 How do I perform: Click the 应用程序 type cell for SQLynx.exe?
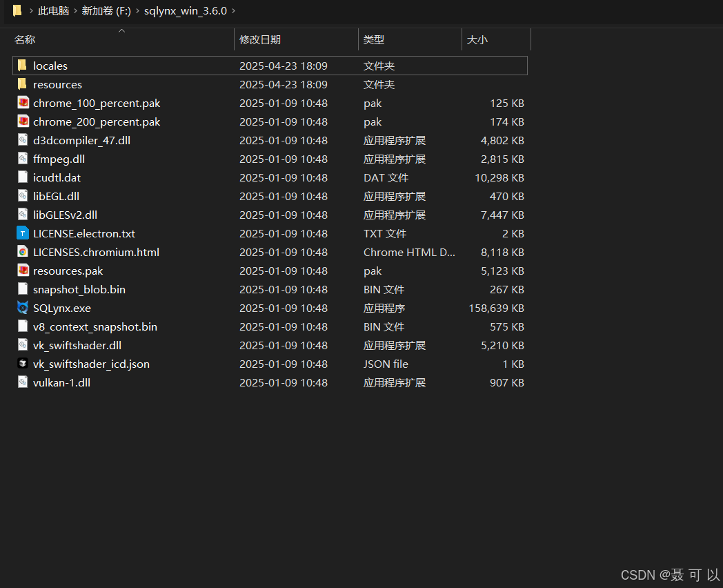(x=384, y=308)
